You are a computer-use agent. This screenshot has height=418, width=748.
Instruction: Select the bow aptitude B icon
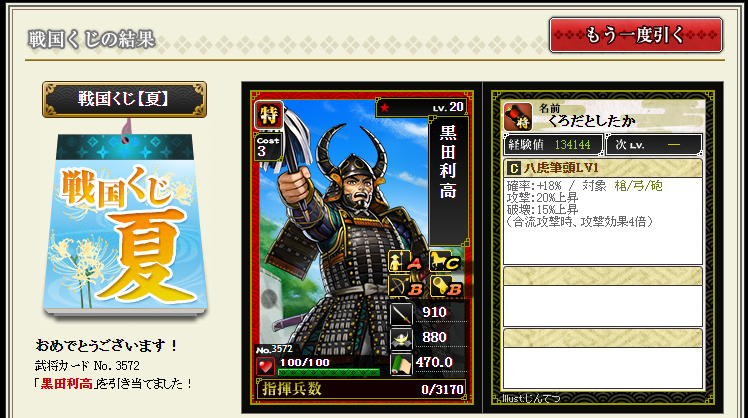pos(405,286)
